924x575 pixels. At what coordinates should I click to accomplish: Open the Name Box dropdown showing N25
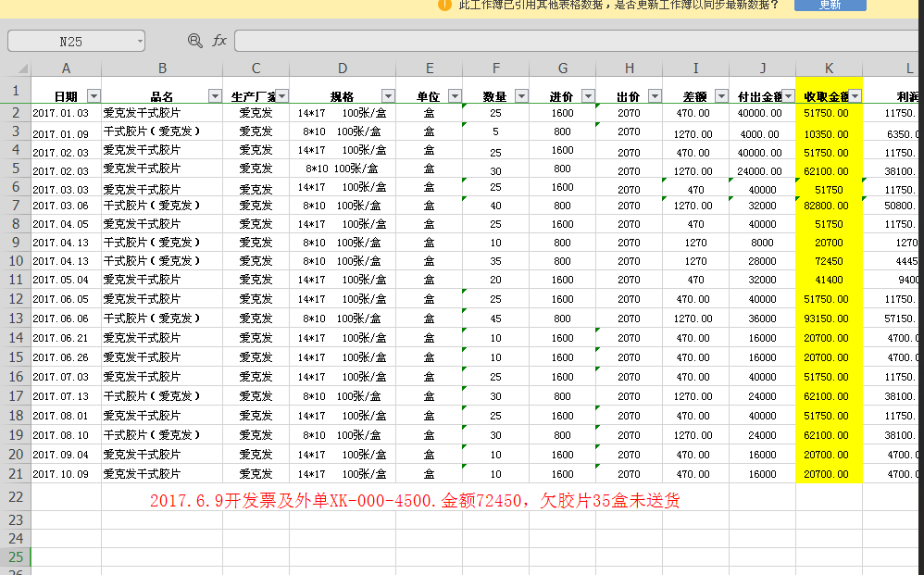tap(139, 42)
